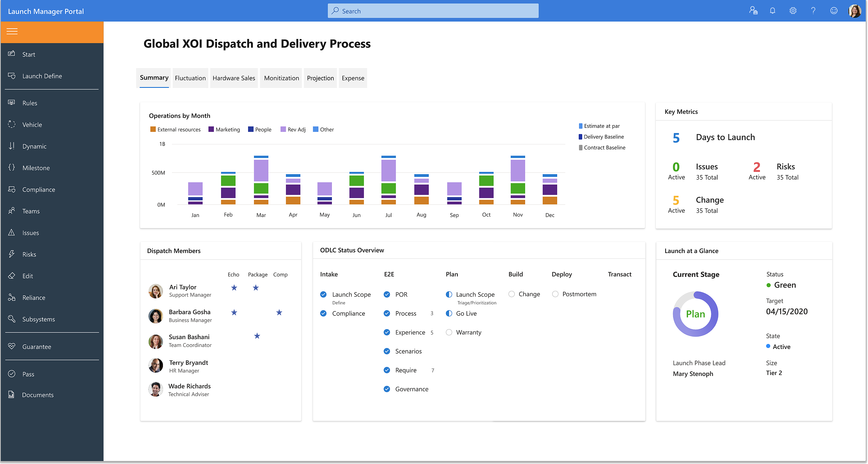868x464 pixels.
Task: Click the Days to Launch metric
Action: point(714,137)
